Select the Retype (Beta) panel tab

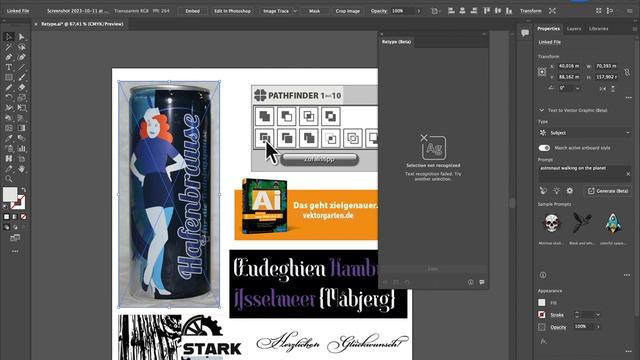(x=396, y=42)
